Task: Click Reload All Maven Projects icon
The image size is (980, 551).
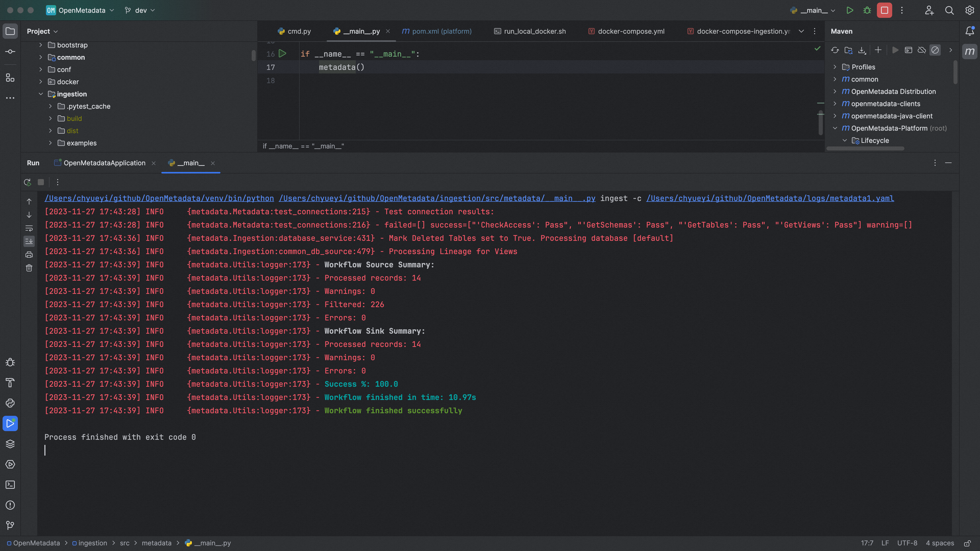Action: pos(835,50)
